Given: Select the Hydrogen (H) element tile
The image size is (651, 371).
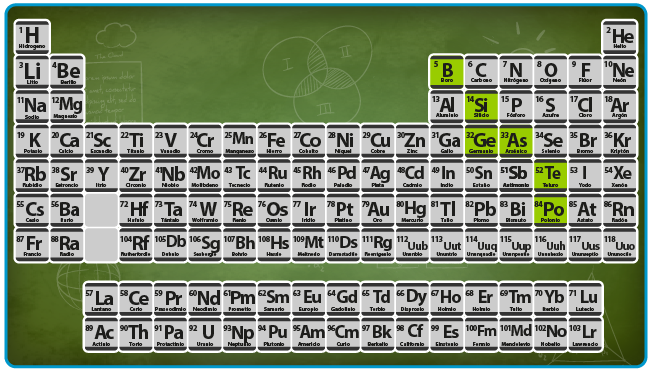Looking at the screenshot, I should 32,37.
